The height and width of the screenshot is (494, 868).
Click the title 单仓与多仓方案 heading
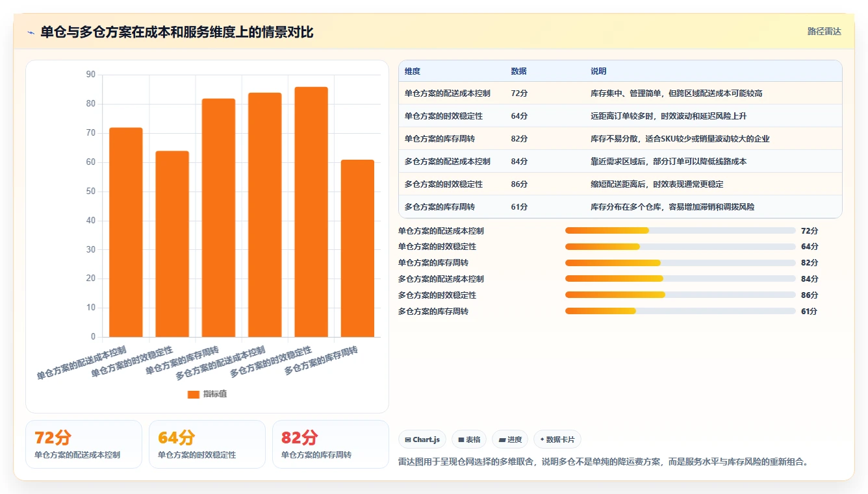click(177, 32)
